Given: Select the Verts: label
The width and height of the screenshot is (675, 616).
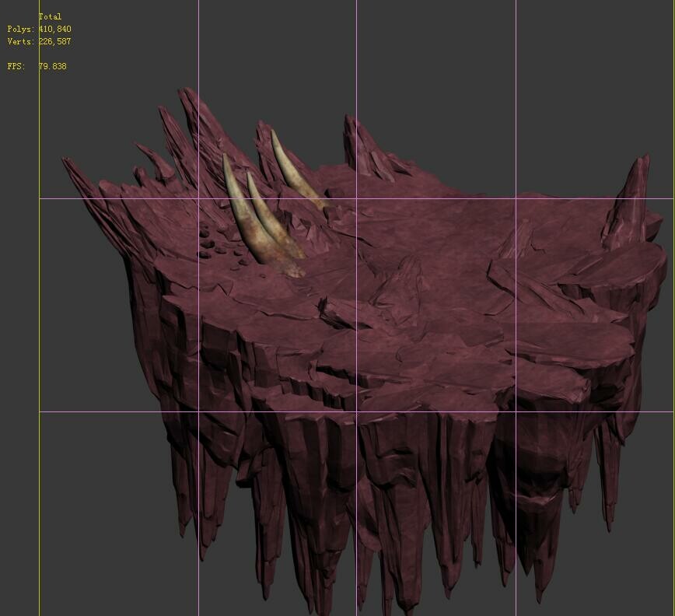Looking at the screenshot, I should pos(21,42).
